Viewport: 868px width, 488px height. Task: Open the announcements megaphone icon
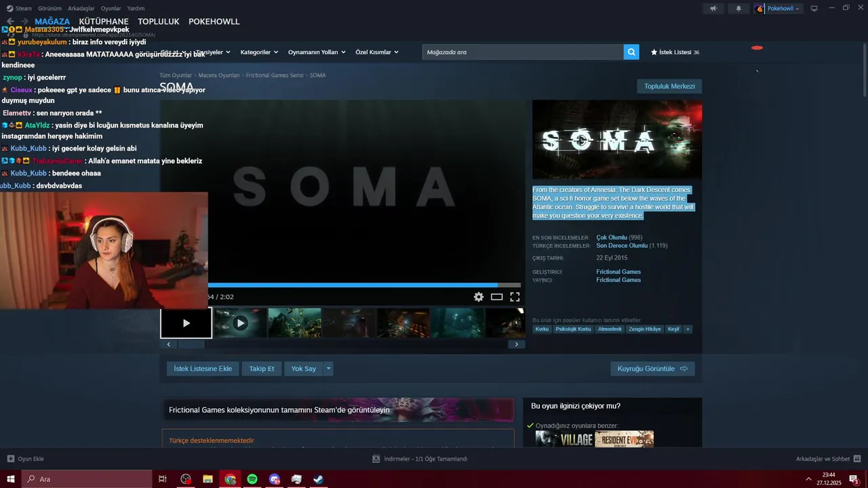point(713,8)
